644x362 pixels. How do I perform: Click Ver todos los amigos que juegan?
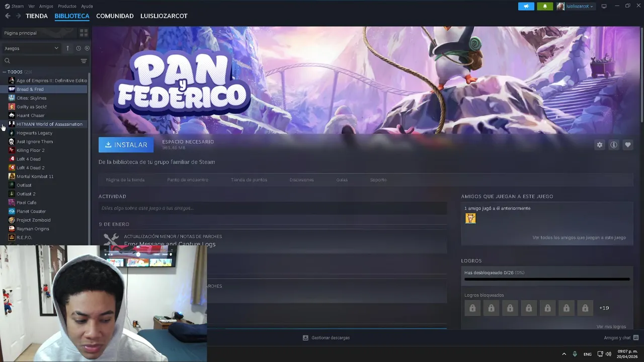click(x=579, y=237)
